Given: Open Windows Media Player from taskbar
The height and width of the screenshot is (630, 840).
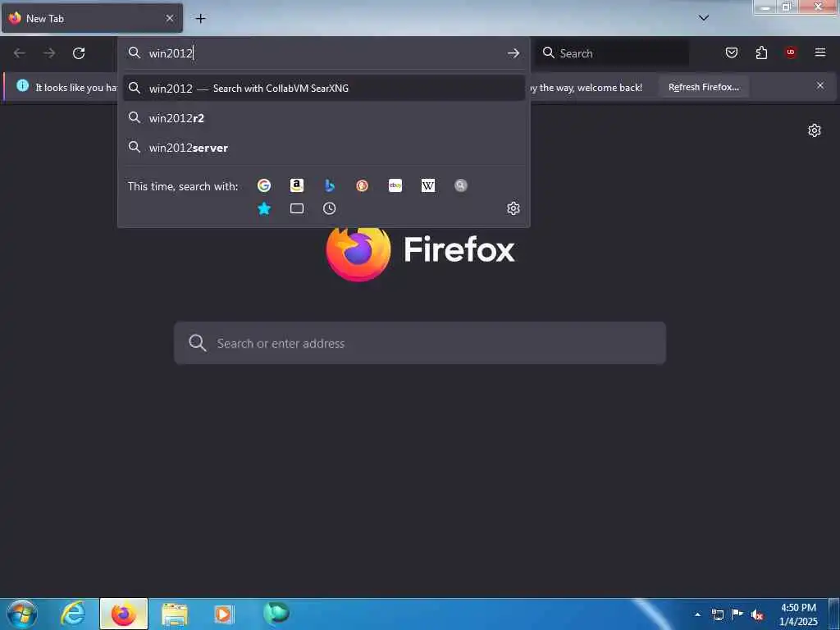Looking at the screenshot, I should 223,614.
